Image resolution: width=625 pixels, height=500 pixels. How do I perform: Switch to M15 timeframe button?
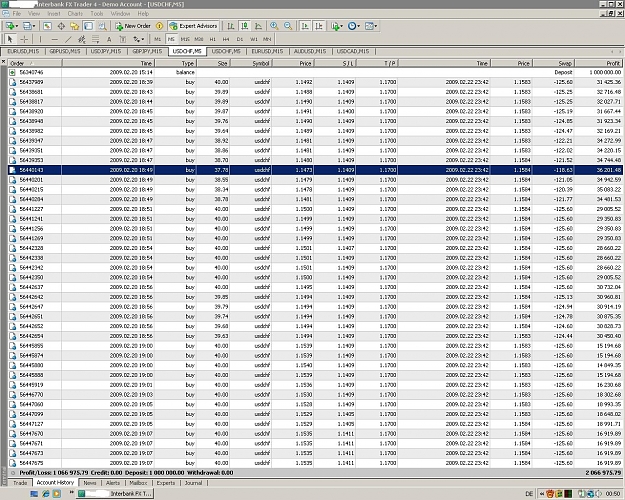point(185,39)
